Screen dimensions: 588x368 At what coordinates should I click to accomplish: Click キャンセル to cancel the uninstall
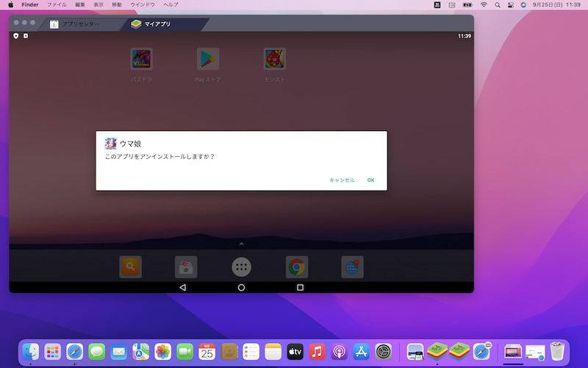click(x=342, y=180)
